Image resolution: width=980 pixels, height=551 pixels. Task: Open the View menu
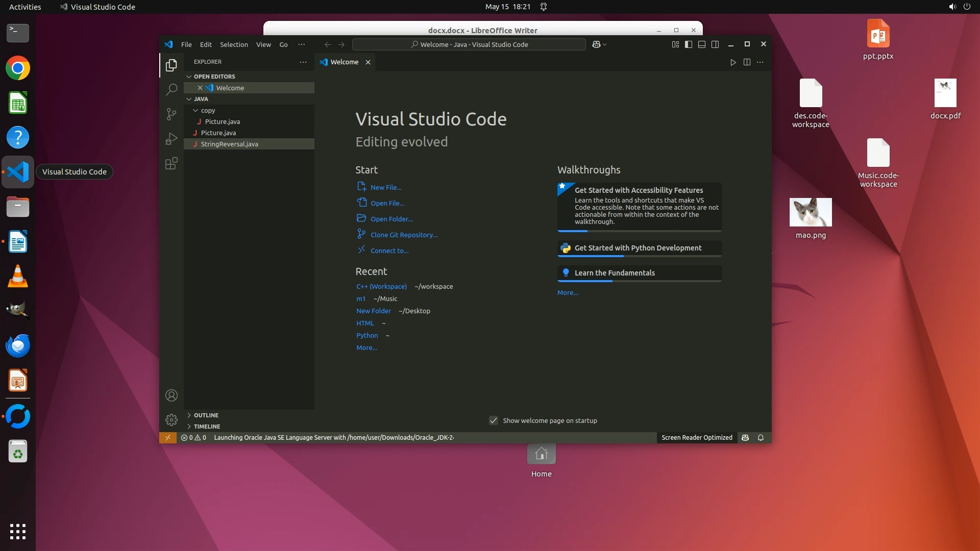point(263,44)
